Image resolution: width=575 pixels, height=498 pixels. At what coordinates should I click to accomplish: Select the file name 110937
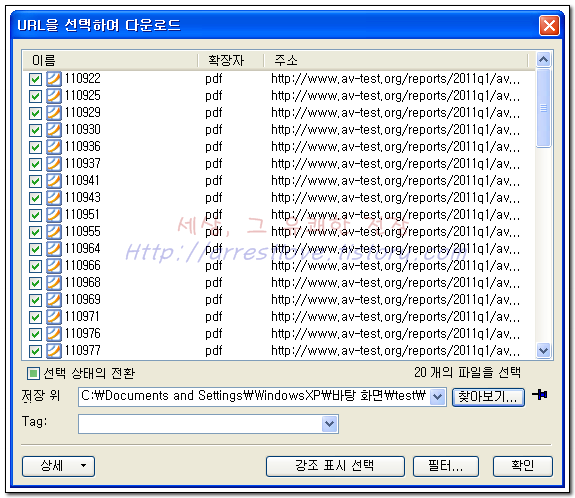point(83,164)
